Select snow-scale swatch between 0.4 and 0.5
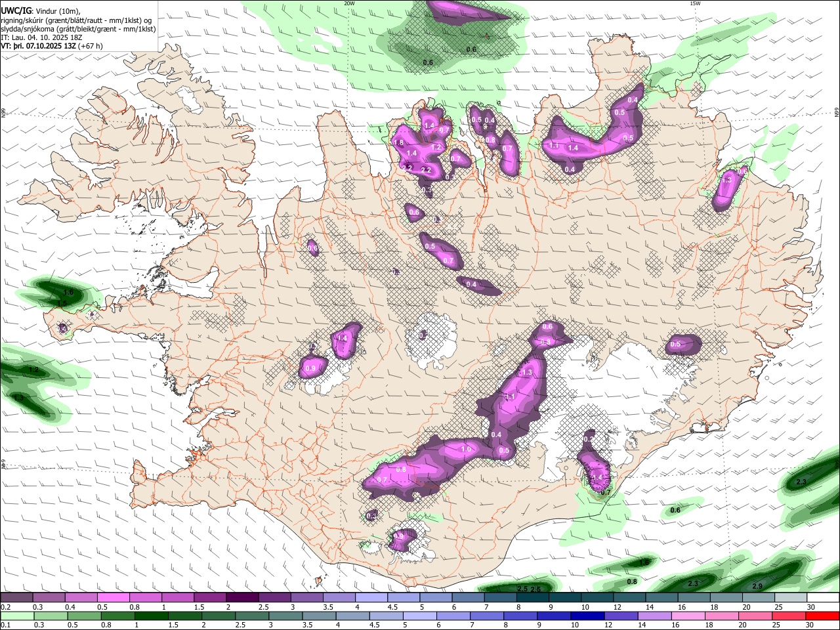This screenshot has width=840, height=630. tap(81, 598)
